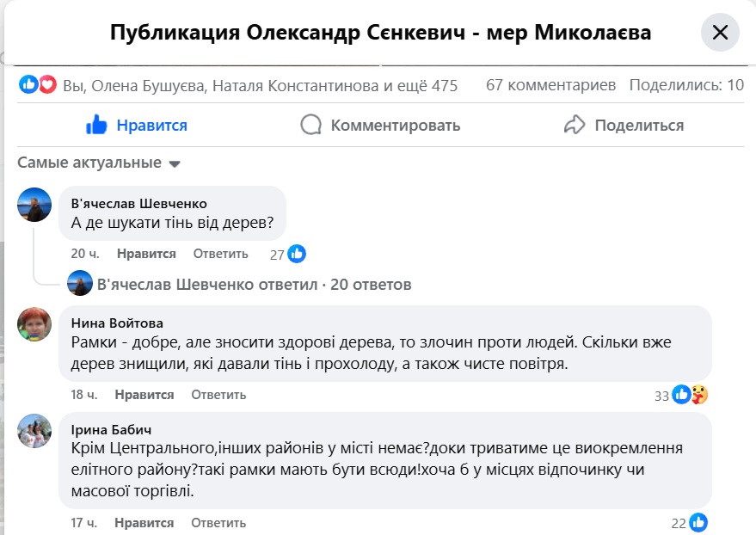This screenshot has height=535, width=756.
Task: Like В'ячеслав Шевченко's comment
Action: tap(146, 254)
